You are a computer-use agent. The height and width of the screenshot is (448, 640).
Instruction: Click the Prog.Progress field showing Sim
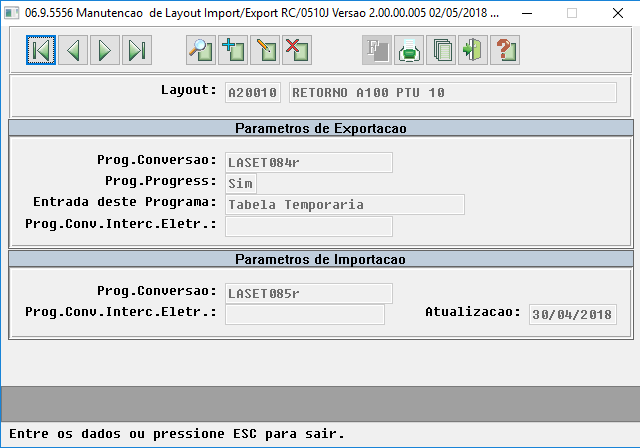point(240,184)
